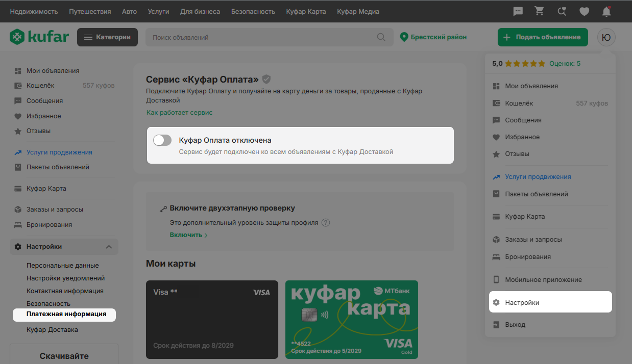Select the black Visa card thumbnail
Image resolution: width=632 pixels, height=364 pixels.
(x=212, y=320)
